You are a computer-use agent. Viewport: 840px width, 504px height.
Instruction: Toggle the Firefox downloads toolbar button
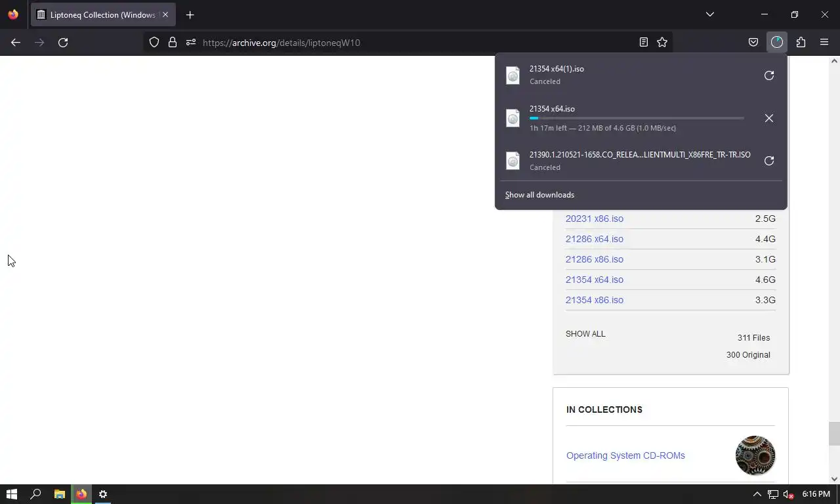tap(777, 42)
